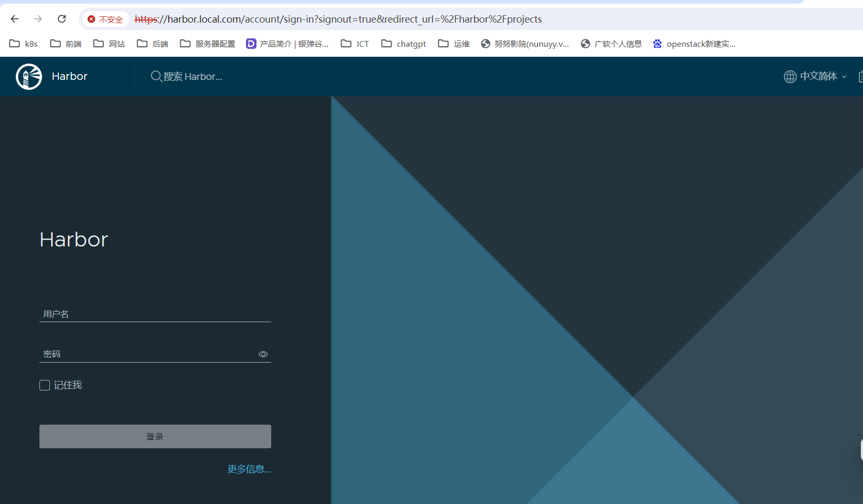The height and width of the screenshot is (504, 863).
Task: Open the chatgpt bookmark folder
Action: click(x=404, y=44)
